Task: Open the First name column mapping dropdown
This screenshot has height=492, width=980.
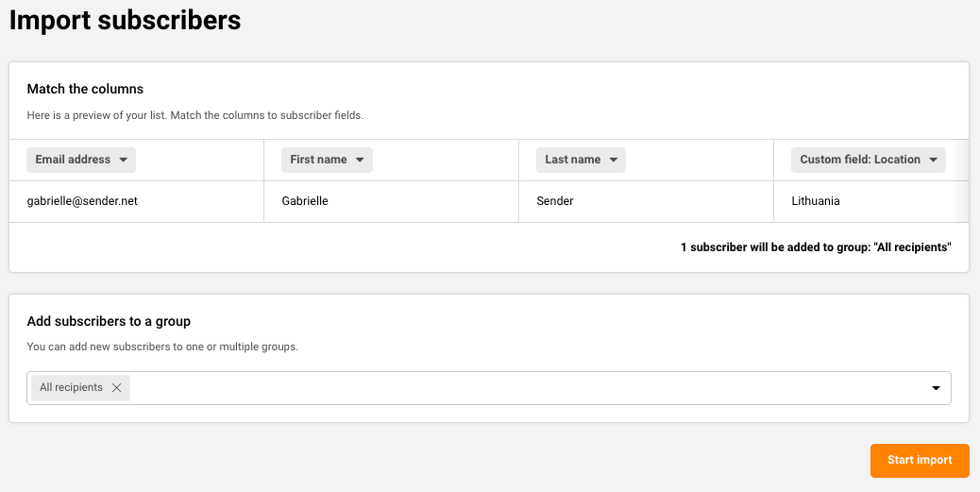Action: [x=327, y=160]
